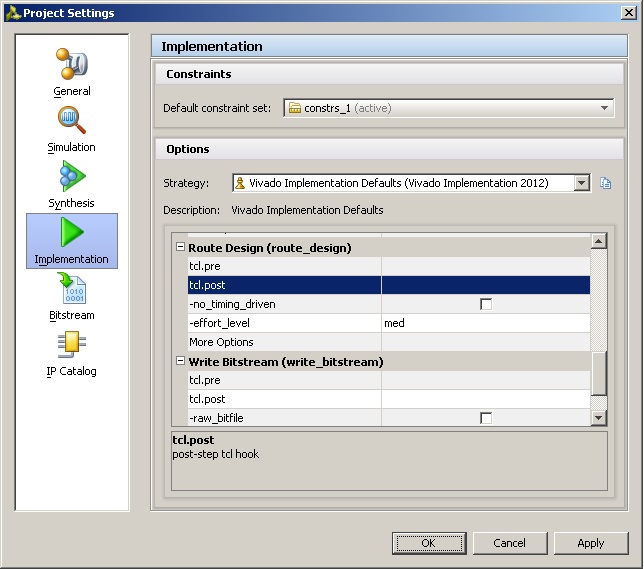Click the OK button
Image resolution: width=644 pixels, height=569 pixels.
coord(429,543)
